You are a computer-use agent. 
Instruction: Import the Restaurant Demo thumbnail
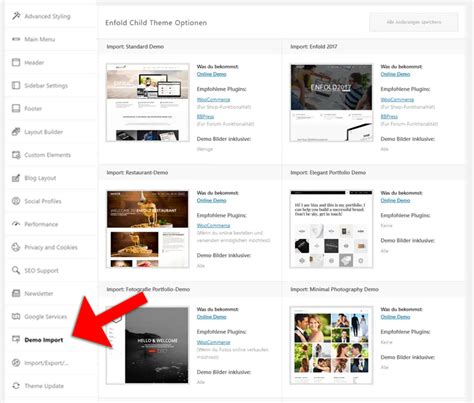click(x=147, y=229)
